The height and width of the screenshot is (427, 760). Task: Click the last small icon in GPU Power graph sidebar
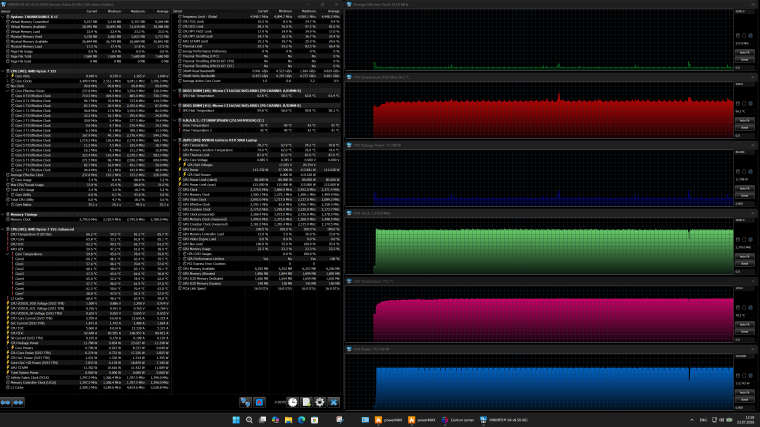[x=751, y=376]
